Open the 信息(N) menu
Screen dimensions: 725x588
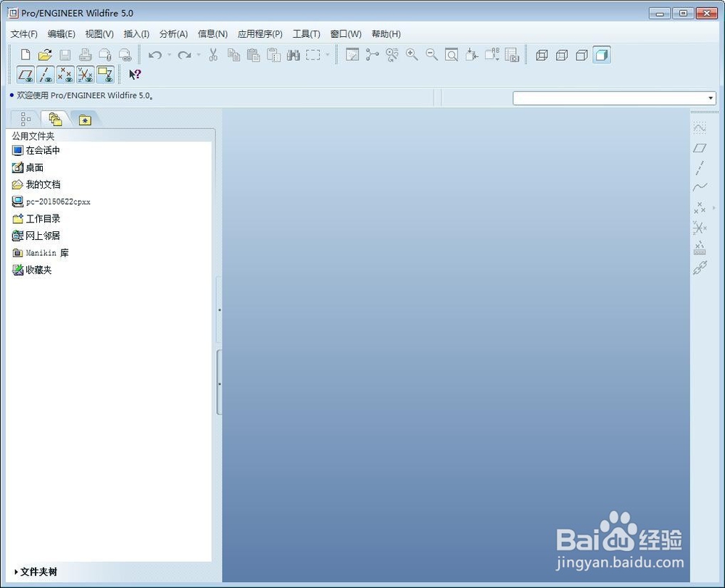212,34
